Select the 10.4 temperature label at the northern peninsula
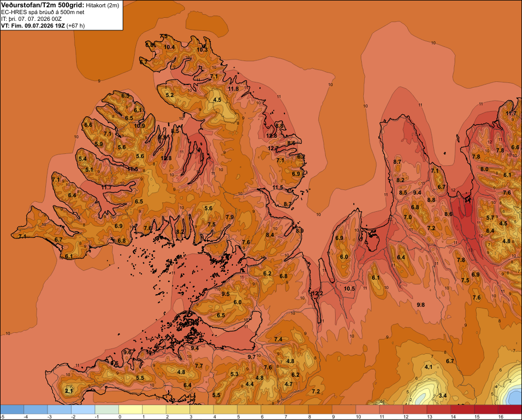Image resolution: width=522 pixels, height=420 pixels. (169, 47)
